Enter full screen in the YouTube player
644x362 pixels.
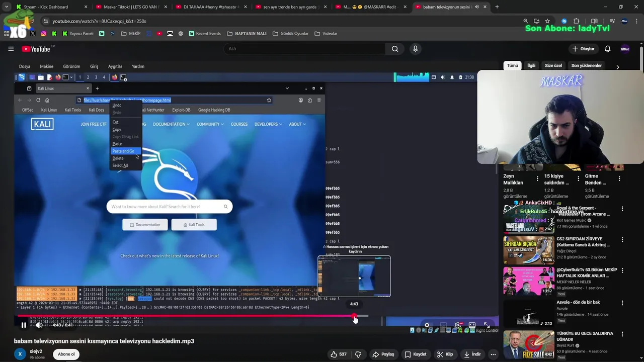487,325
